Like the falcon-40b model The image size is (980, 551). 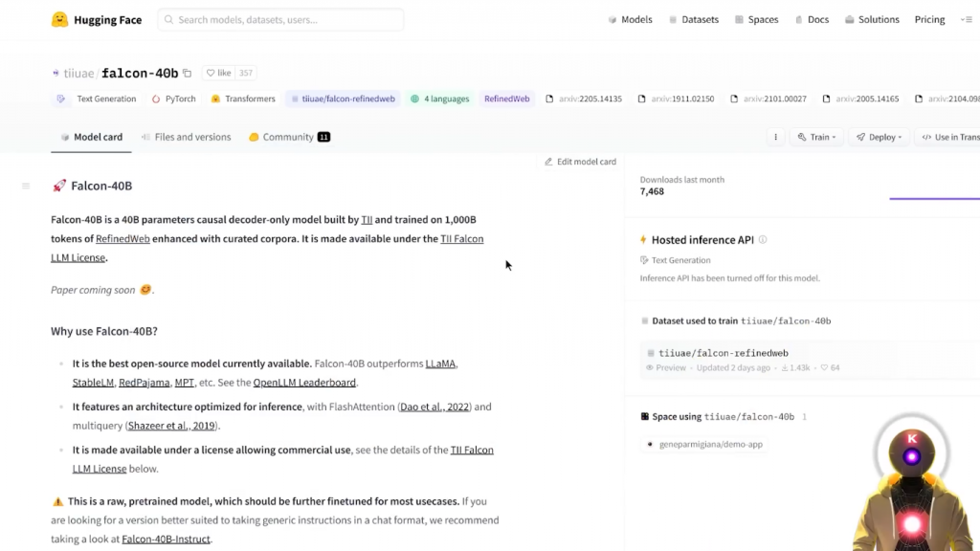click(x=218, y=73)
